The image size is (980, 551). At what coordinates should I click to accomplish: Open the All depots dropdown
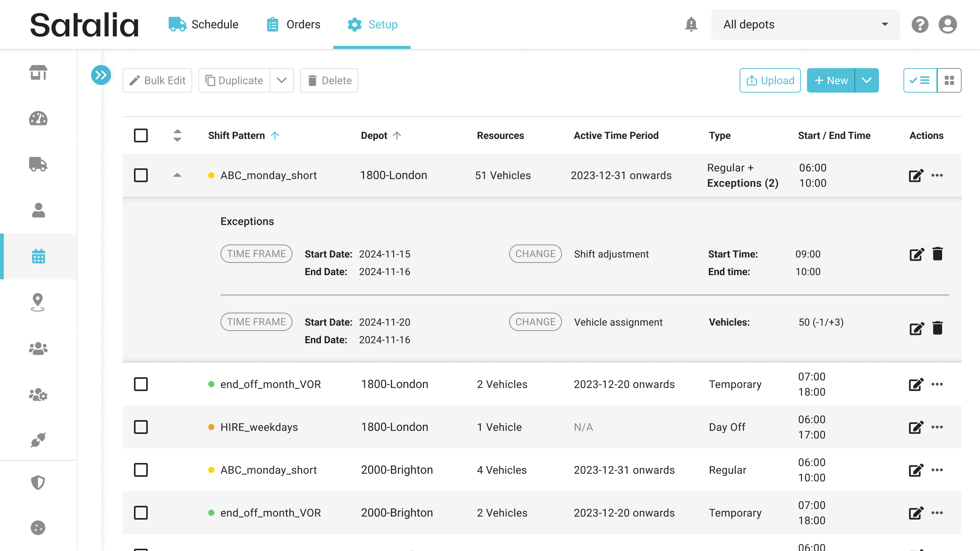[805, 24]
